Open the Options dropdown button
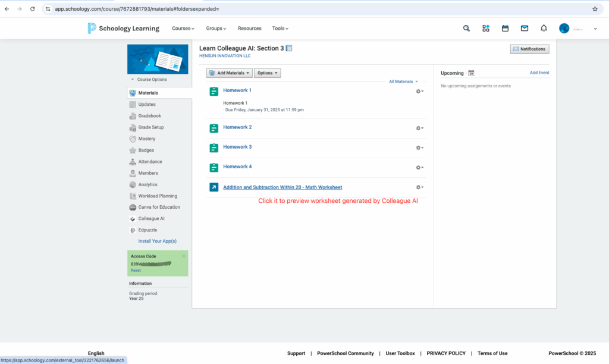 [267, 73]
